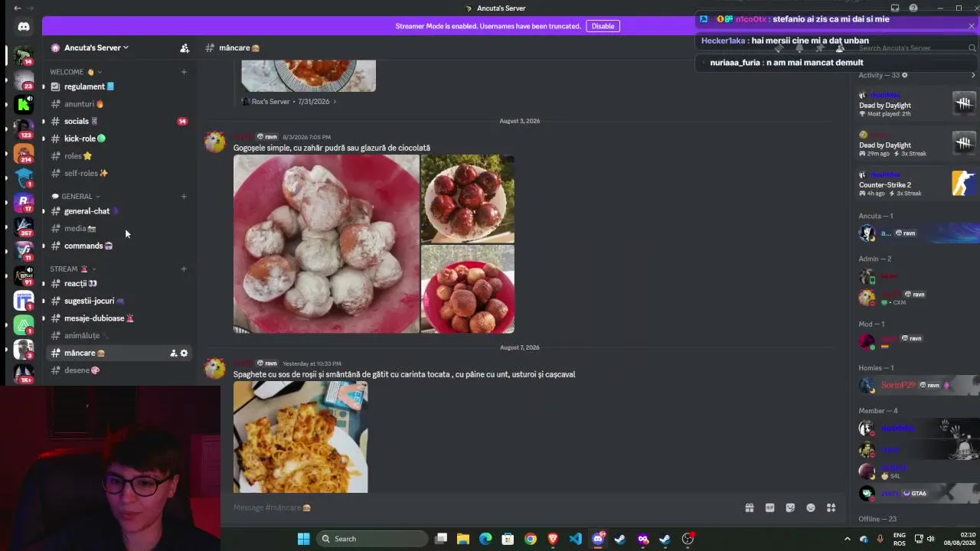Expand the Activity section chevron
The width and height of the screenshot is (980, 551).
973,75
